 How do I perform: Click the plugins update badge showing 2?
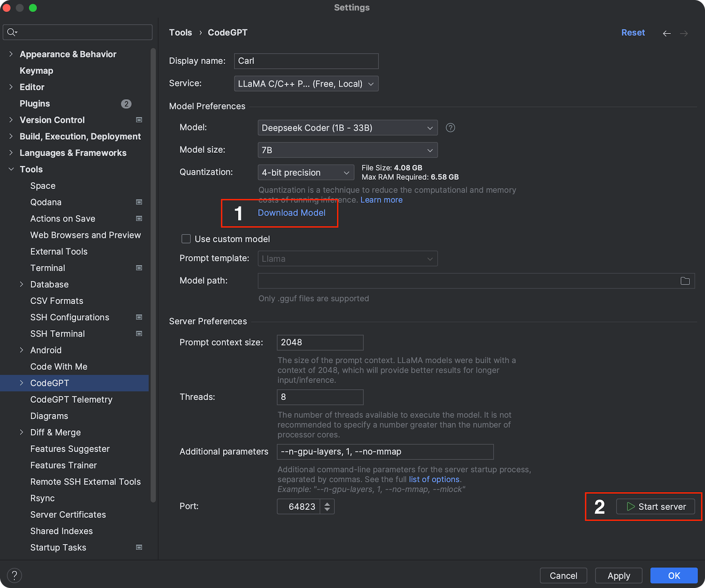[126, 104]
